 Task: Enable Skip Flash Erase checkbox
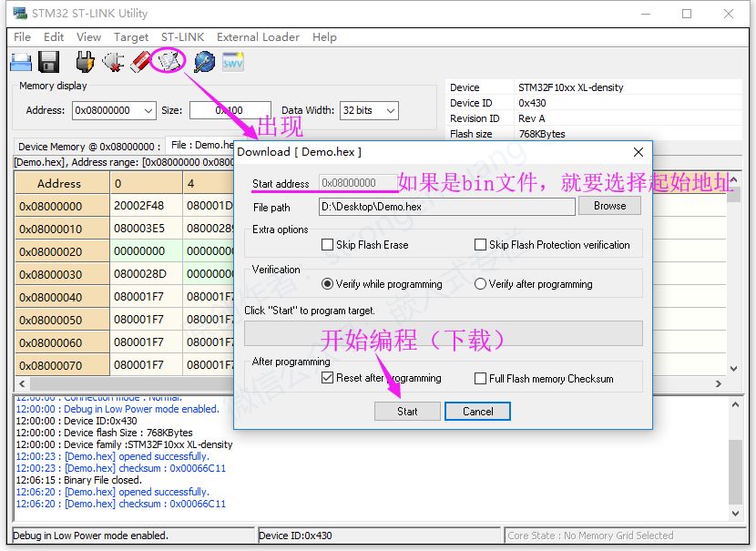[327, 245]
